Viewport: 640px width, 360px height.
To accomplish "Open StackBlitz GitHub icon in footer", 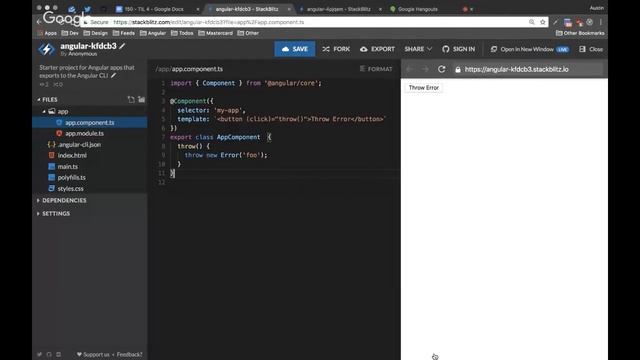I will (x=49, y=354).
